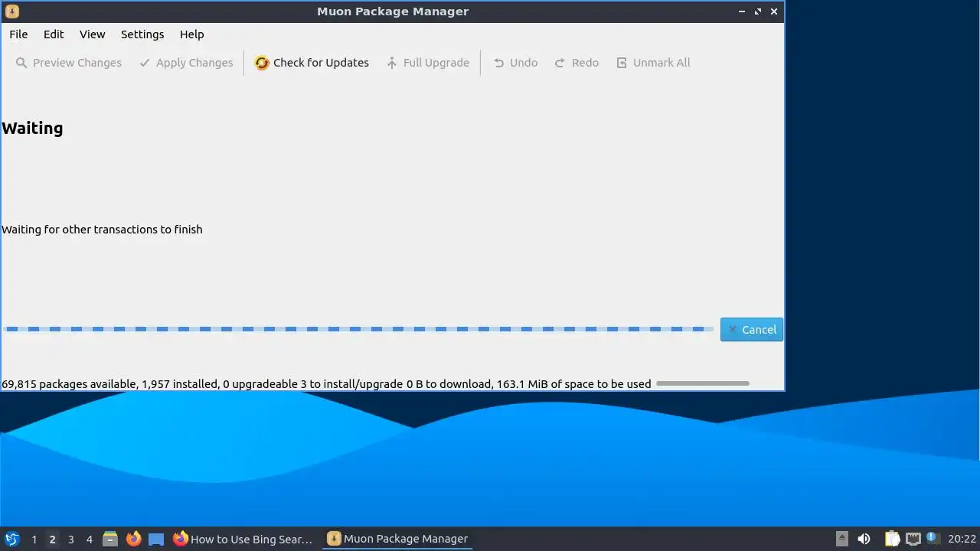This screenshot has height=551, width=980.
Task: Maximize the Muon window
Action: [x=758, y=11]
